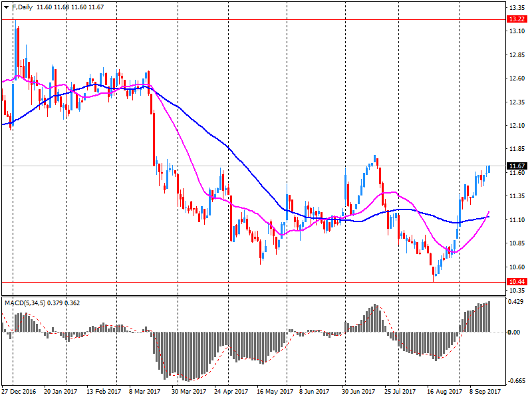Click the 11.85 price scale value
Image resolution: width=532 pixels, height=399 pixels.
tap(517, 149)
